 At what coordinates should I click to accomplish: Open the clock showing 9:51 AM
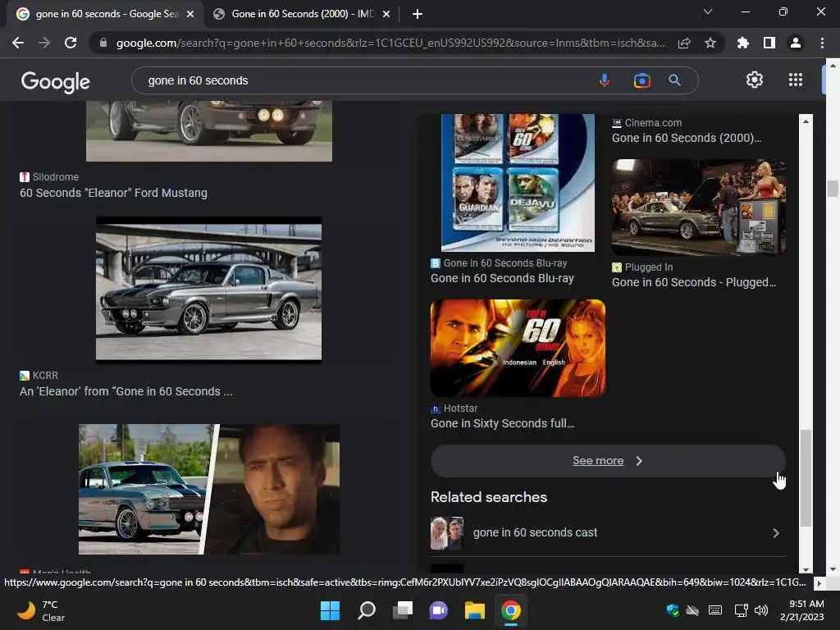[802, 610]
